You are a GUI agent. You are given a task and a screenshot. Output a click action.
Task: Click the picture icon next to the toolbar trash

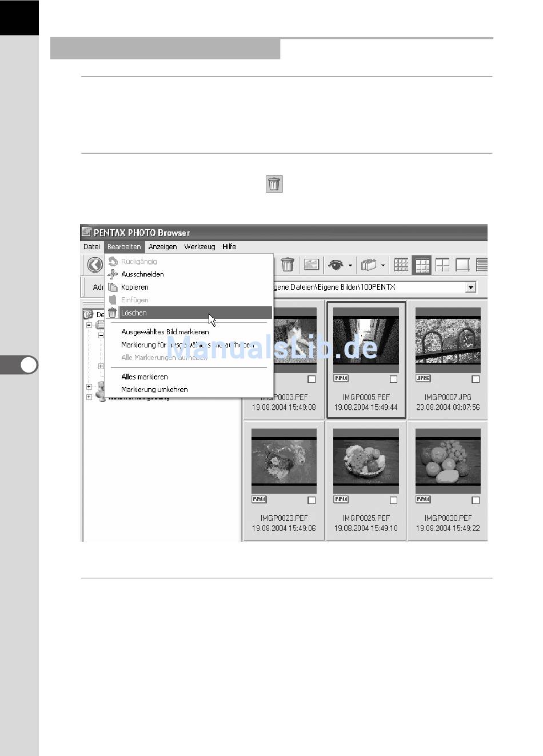(312, 265)
